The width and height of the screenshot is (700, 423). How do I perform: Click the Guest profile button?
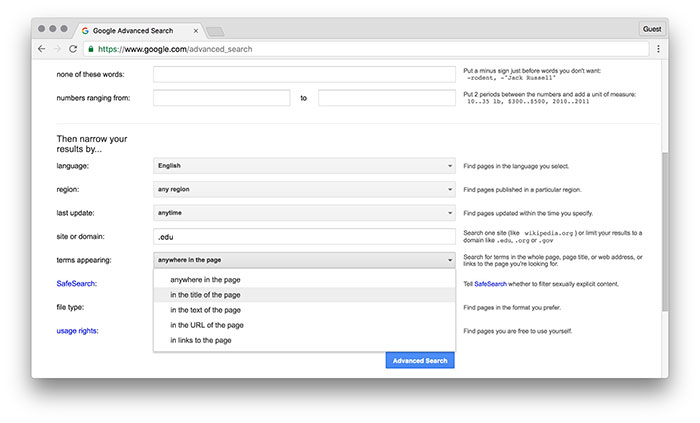(651, 30)
